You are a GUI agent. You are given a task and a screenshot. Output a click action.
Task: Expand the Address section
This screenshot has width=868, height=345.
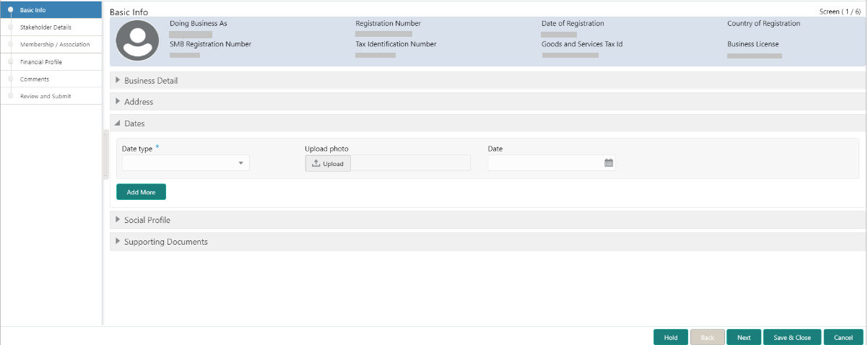pyautogui.click(x=487, y=102)
